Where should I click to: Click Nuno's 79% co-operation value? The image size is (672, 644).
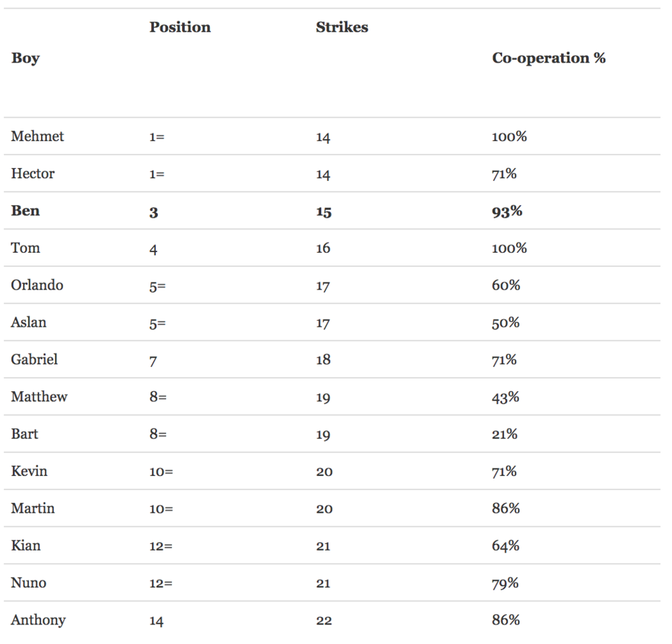pyautogui.click(x=505, y=583)
